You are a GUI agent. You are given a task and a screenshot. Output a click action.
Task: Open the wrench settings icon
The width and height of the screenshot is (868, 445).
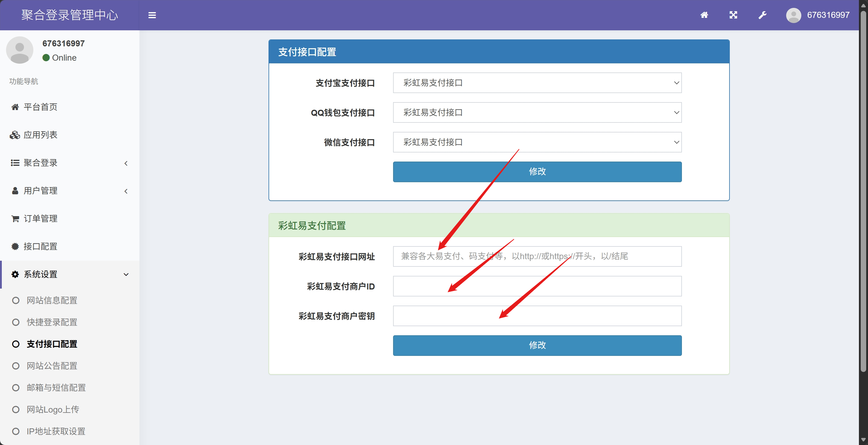763,15
